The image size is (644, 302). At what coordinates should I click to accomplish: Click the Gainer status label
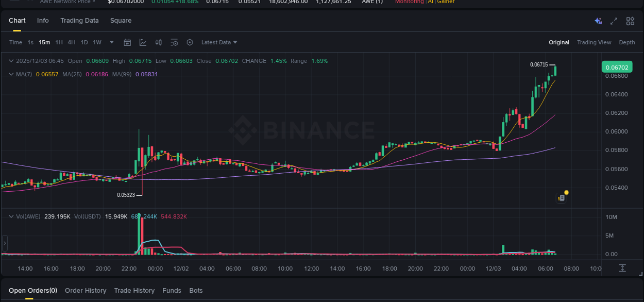click(445, 2)
